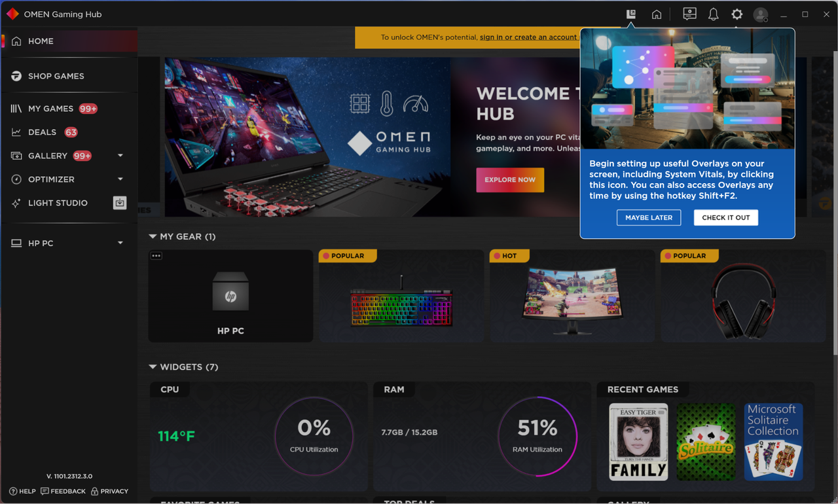Image resolution: width=838 pixels, height=504 pixels.
Task: Click the Light Studio download icon
Action: click(120, 203)
